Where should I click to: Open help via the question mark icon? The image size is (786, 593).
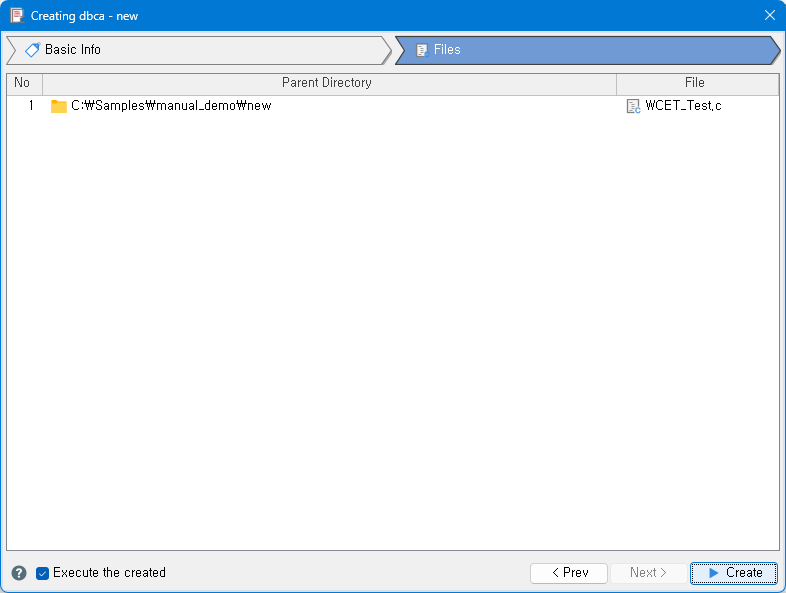pyautogui.click(x=19, y=573)
